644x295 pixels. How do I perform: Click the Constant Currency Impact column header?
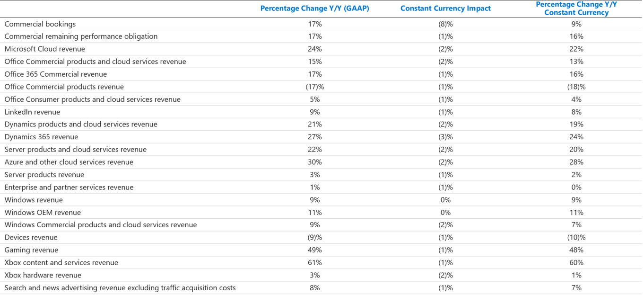point(445,8)
